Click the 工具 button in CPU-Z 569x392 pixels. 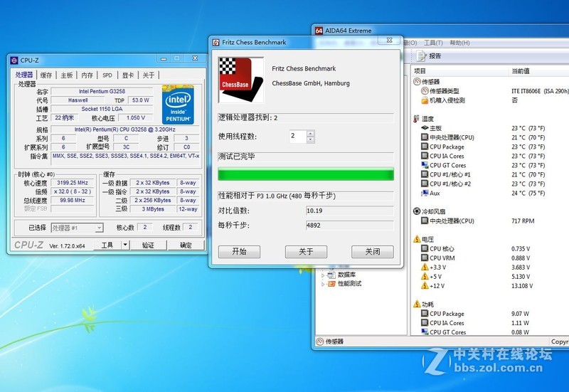(x=107, y=245)
